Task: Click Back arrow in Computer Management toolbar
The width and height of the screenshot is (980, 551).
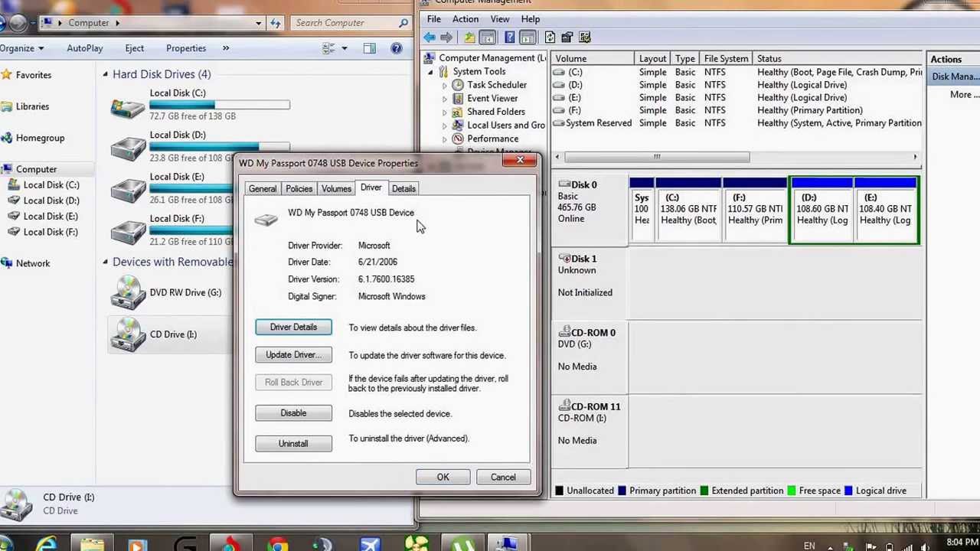Action: point(430,37)
